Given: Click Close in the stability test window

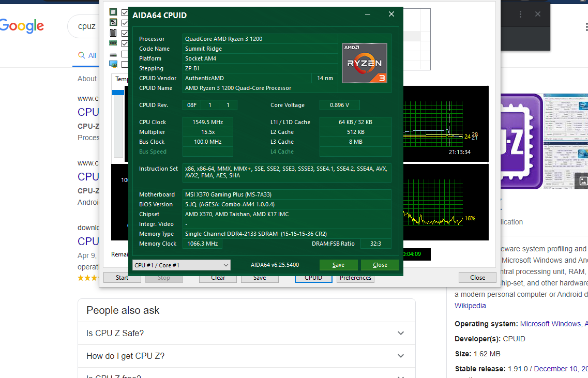Looking at the screenshot, I should click(477, 278).
